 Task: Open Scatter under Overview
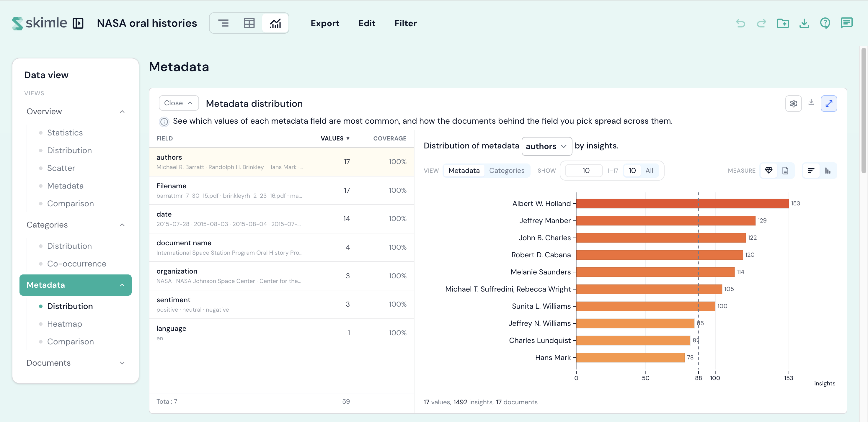tap(61, 168)
